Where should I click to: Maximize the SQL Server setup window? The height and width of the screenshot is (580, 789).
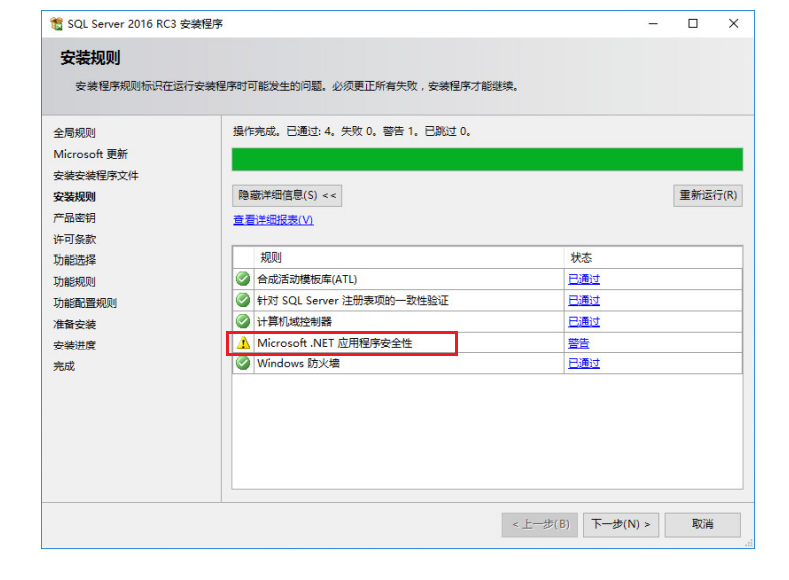(x=693, y=24)
